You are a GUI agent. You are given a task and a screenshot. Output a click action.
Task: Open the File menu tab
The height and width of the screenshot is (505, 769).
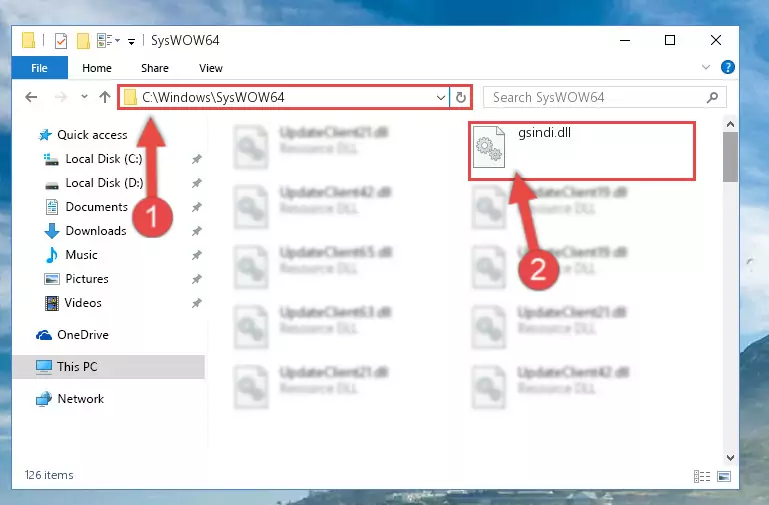[x=40, y=68]
